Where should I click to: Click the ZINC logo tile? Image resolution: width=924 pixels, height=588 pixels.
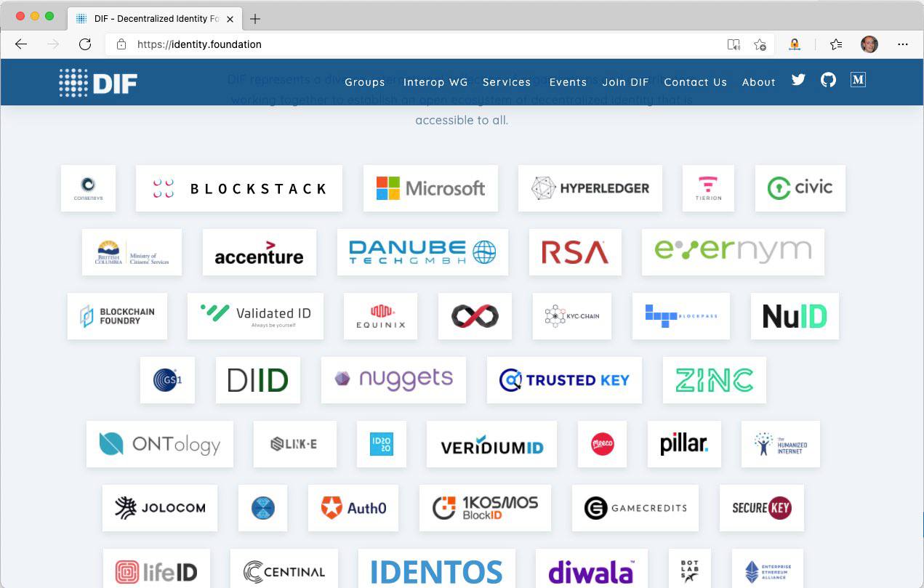coord(715,380)
